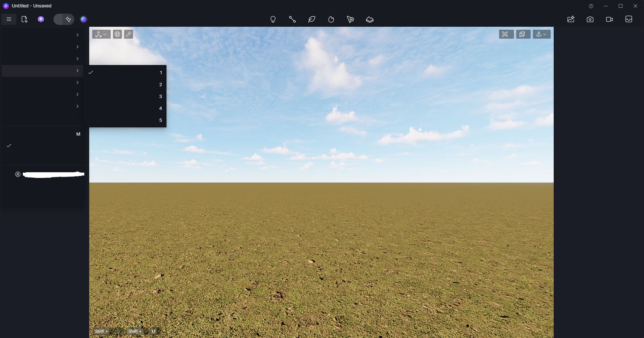The width and height of the screenshot is (644, 338).
Task: Open the video camera recording mode
Action: pos(609,19)
